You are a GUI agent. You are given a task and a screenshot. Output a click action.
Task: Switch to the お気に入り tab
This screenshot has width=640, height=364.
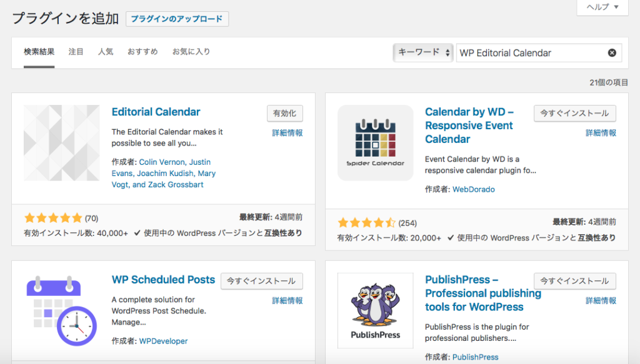[191, 52]
